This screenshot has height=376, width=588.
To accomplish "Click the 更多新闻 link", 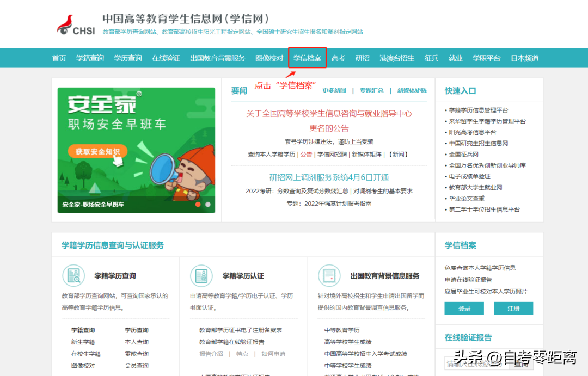I will [x=334, y=90].
